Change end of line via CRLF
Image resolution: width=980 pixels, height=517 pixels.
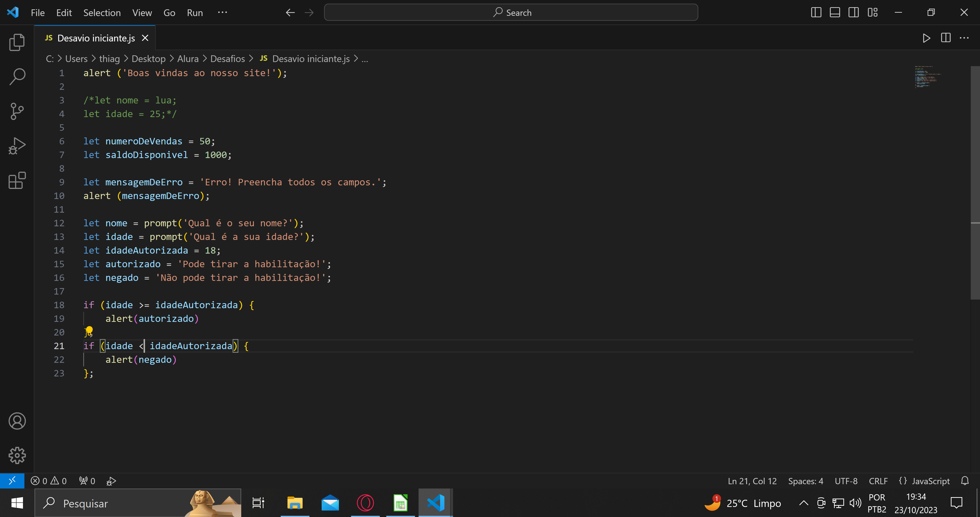(878, 481)
